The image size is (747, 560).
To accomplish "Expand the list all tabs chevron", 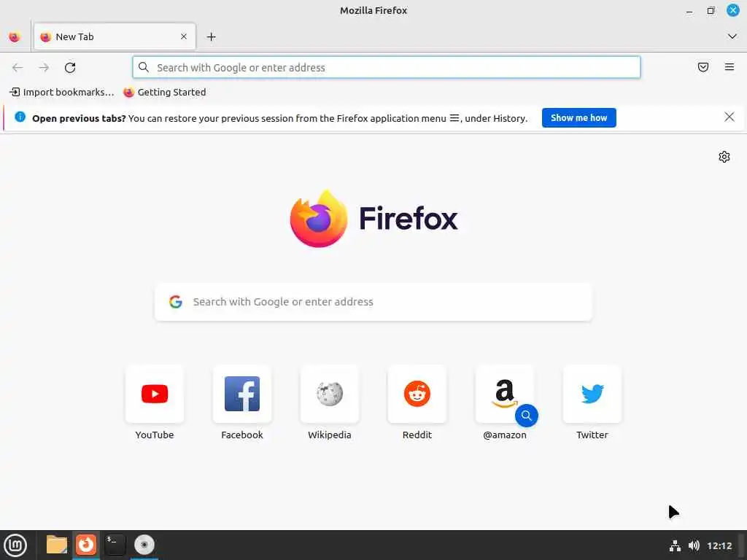I will click(x=732, y=36).
